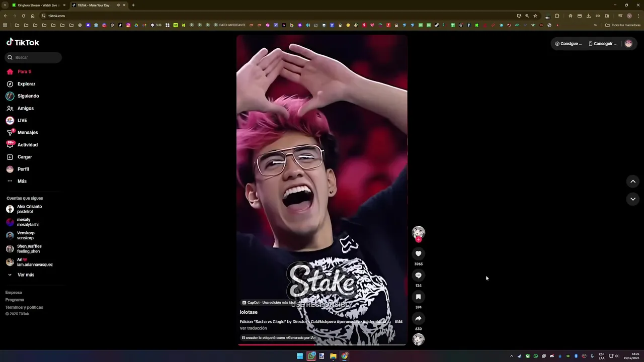
Task: Open the Windows Start menu
Action: pyautogui.click(x=300, y=356)
